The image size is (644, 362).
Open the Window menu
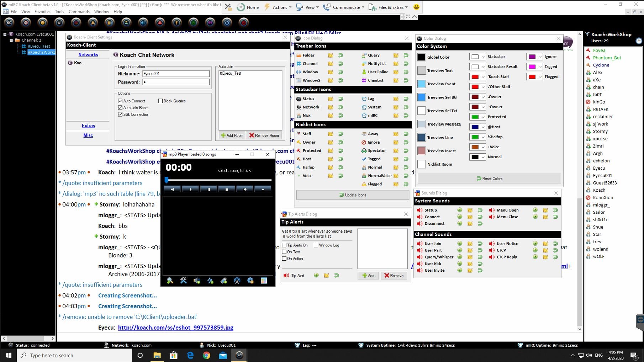101,12
